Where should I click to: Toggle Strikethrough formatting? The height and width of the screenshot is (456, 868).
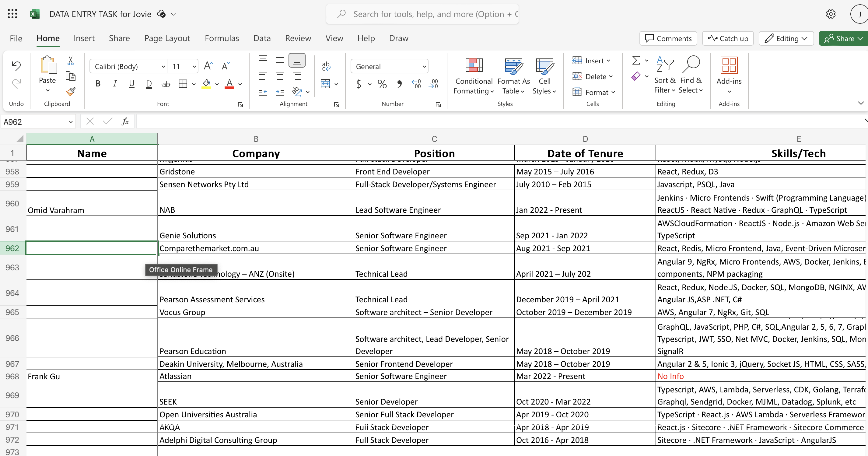(x=166, y=84)
